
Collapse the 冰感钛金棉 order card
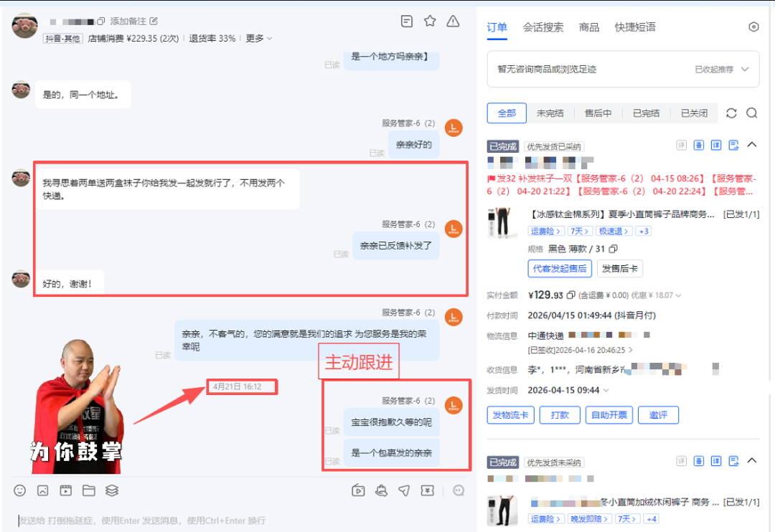pos(752,145)
